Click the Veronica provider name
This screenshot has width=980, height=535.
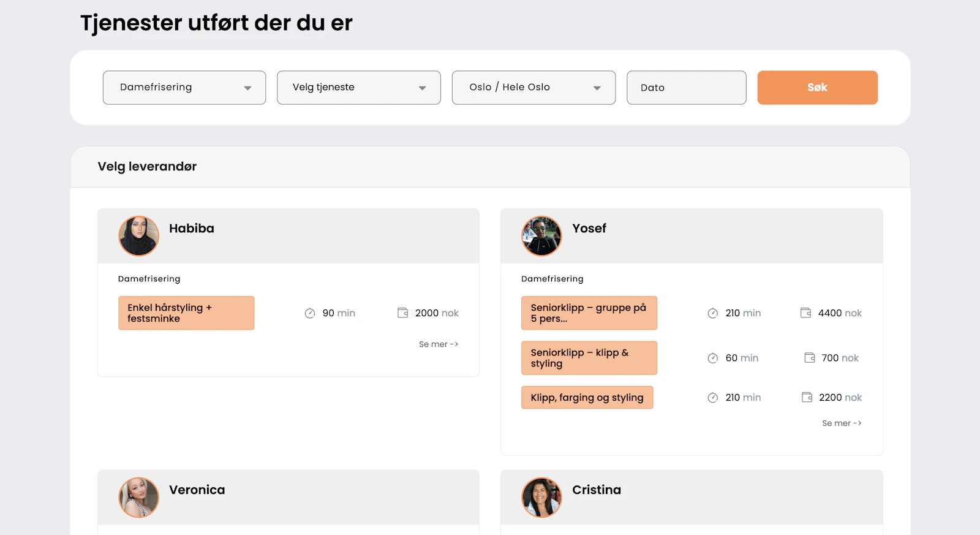point(197,490)
